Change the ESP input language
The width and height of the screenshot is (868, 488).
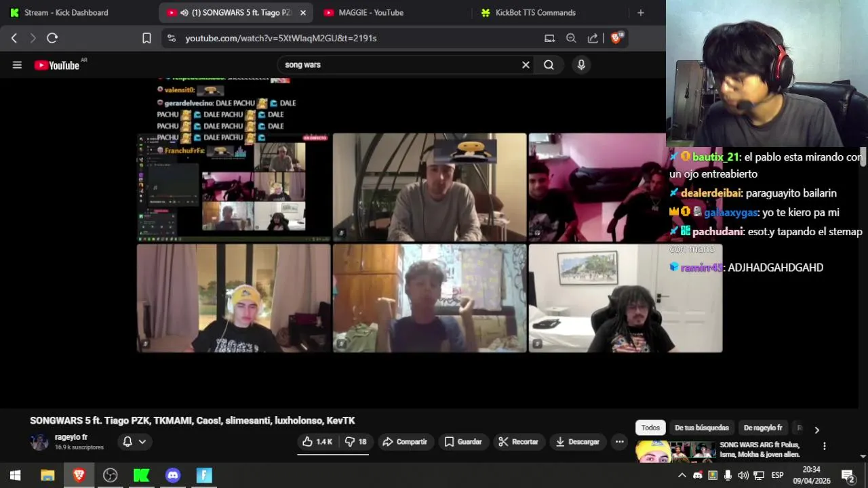coord(777,475)
